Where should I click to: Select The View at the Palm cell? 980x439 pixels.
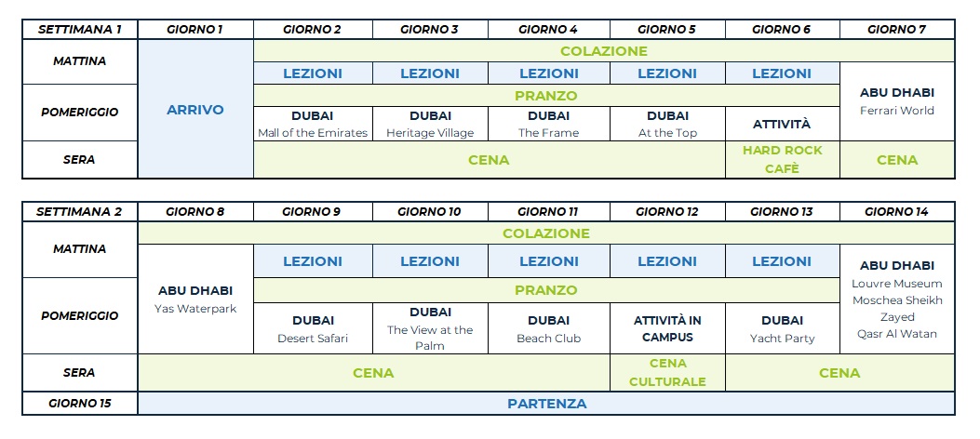(430, 328)
